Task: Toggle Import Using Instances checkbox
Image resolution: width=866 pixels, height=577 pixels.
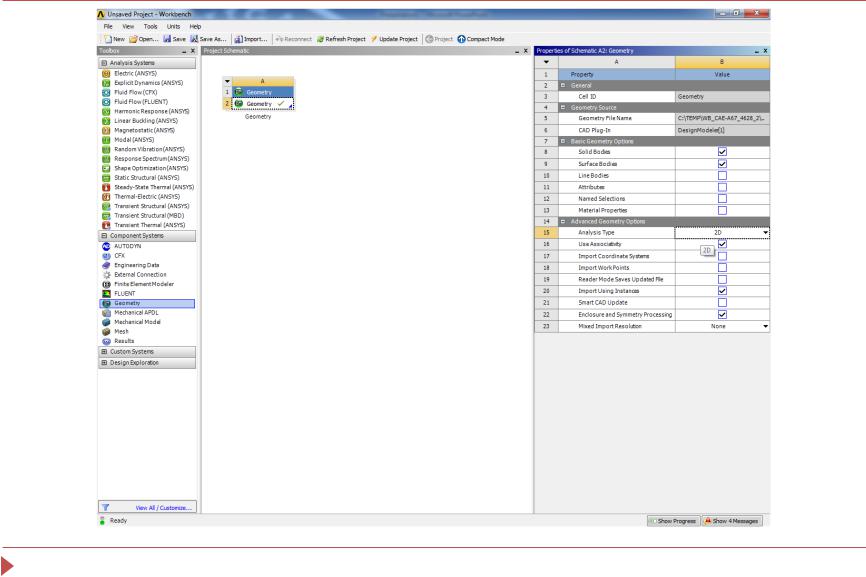Action: pos(722,291)
